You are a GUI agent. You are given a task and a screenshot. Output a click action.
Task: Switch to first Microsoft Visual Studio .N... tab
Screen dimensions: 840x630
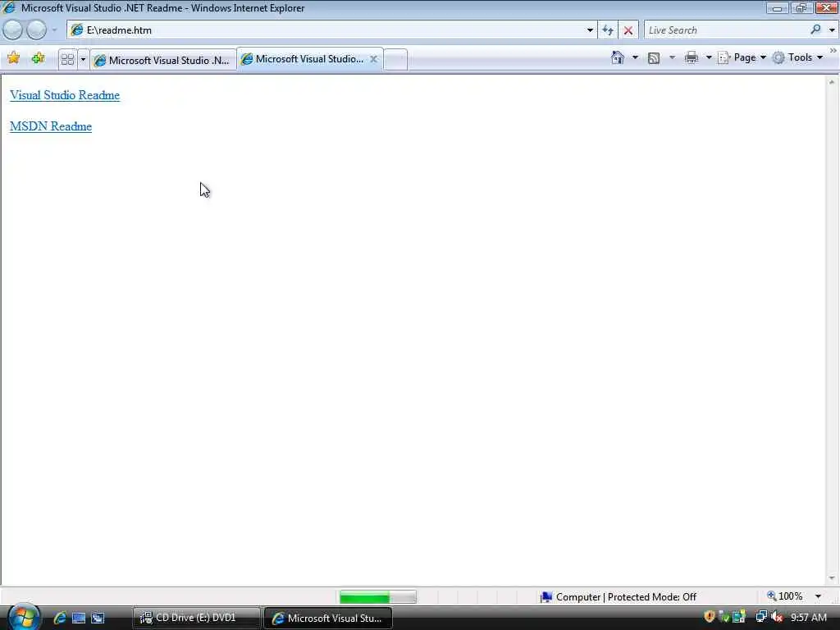(163, 60)
